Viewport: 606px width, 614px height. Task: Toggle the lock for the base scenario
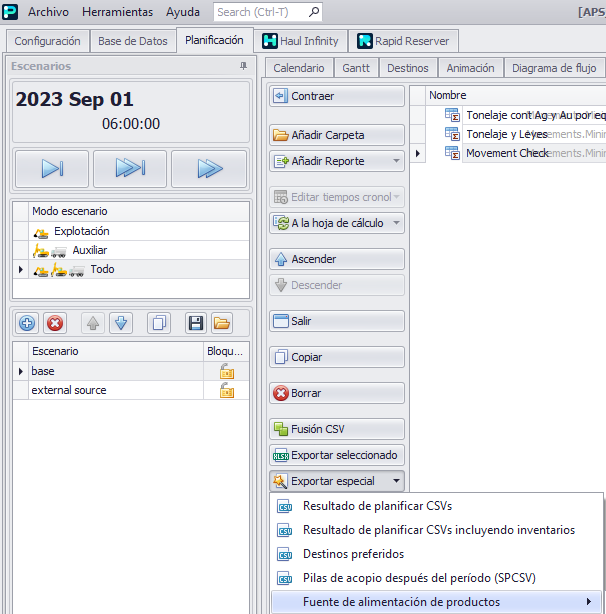[x=227, y=371]
